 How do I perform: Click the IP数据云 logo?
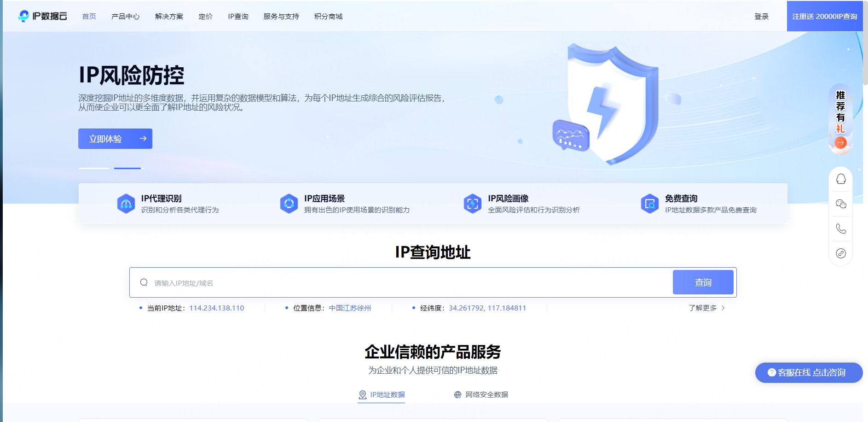click(x=43, y=16)
